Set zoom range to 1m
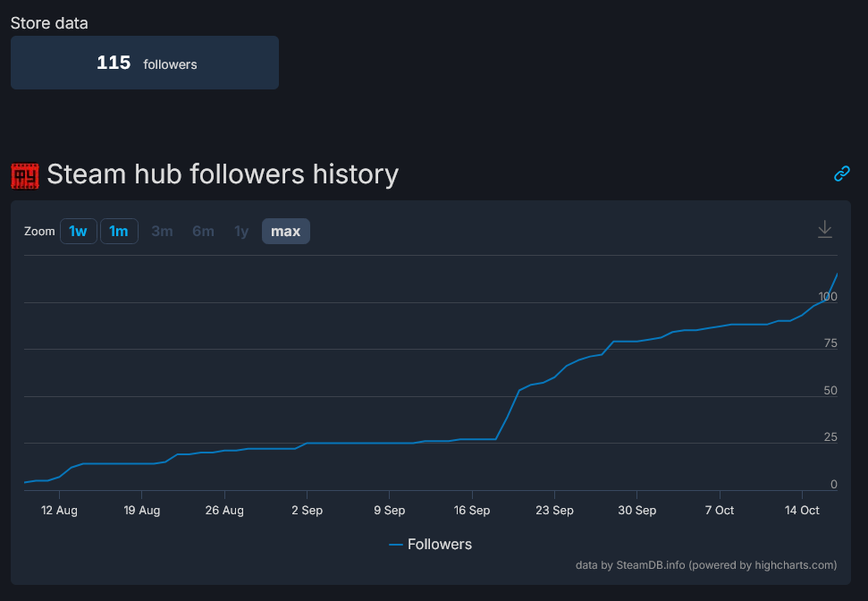This screenshot has width=868, height=601. click(x=119, y=231)
